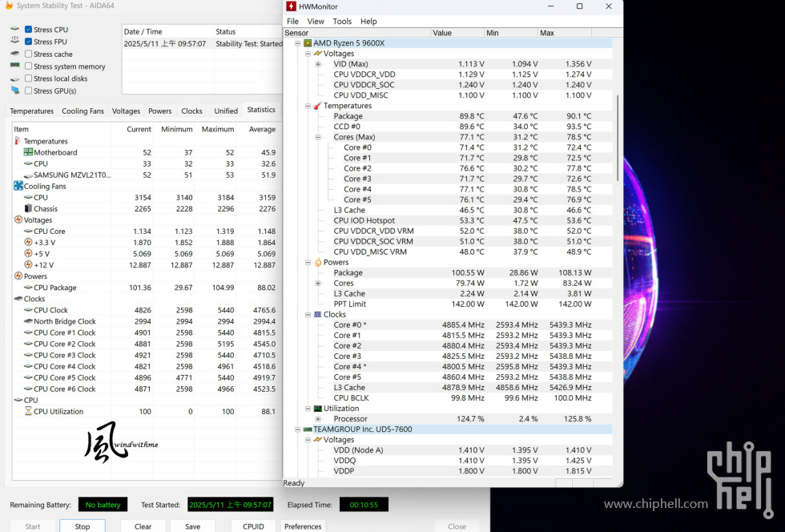Click the CPU Utilization hourglass icon
Image resolution: width=785 pixels, height=532 pixels.
[x=28, y=411]
